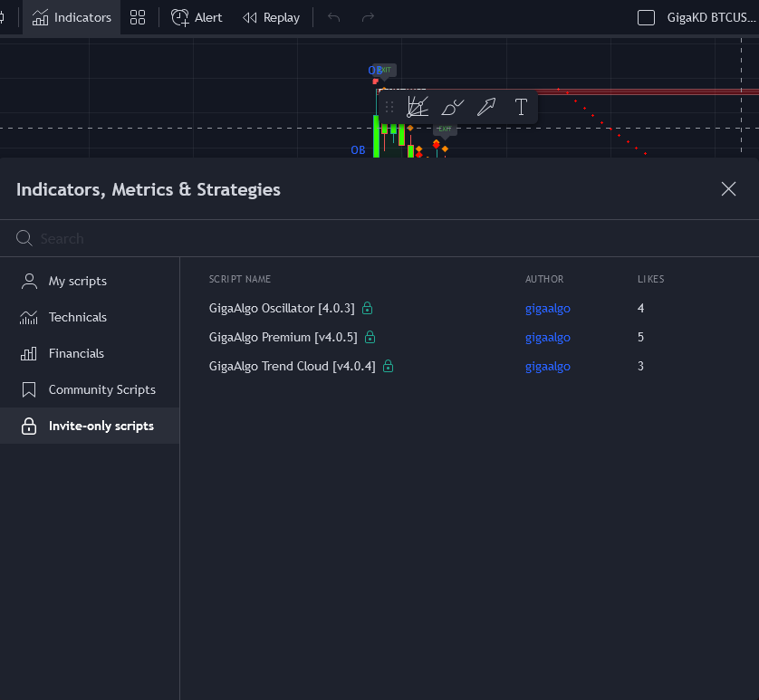This screenshot has height=700, width=759.
Task: Open the GigaKD BTCUS layout name
Action: click(711, 17)
